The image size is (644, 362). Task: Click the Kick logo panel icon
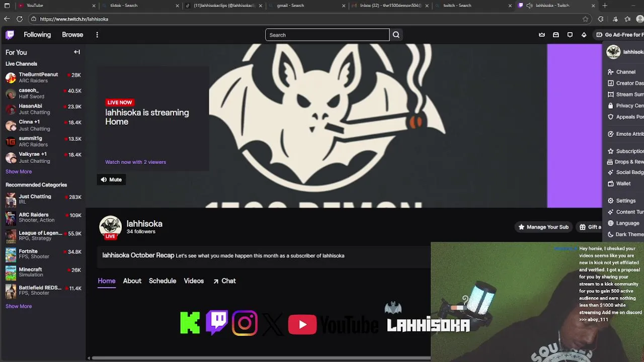(190, 323)
